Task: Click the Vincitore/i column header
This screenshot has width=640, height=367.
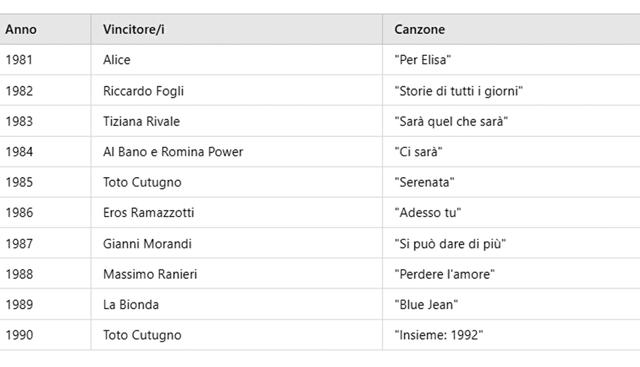Action: 237,29
